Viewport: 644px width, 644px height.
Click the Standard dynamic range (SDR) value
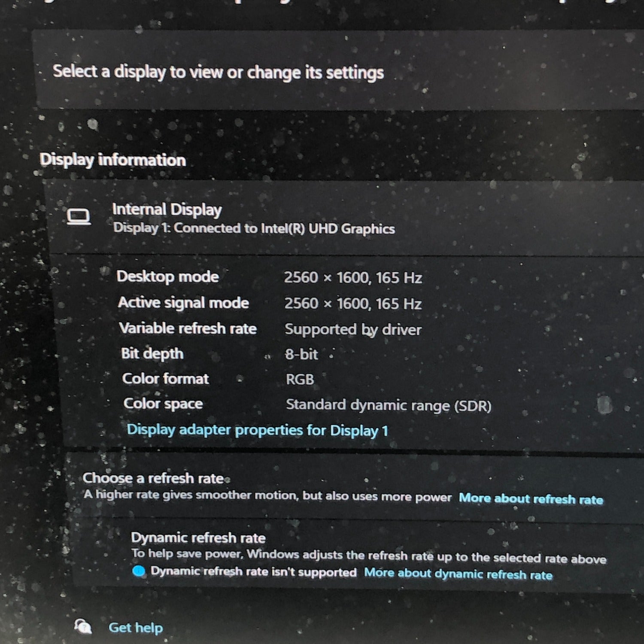point(388,405)
